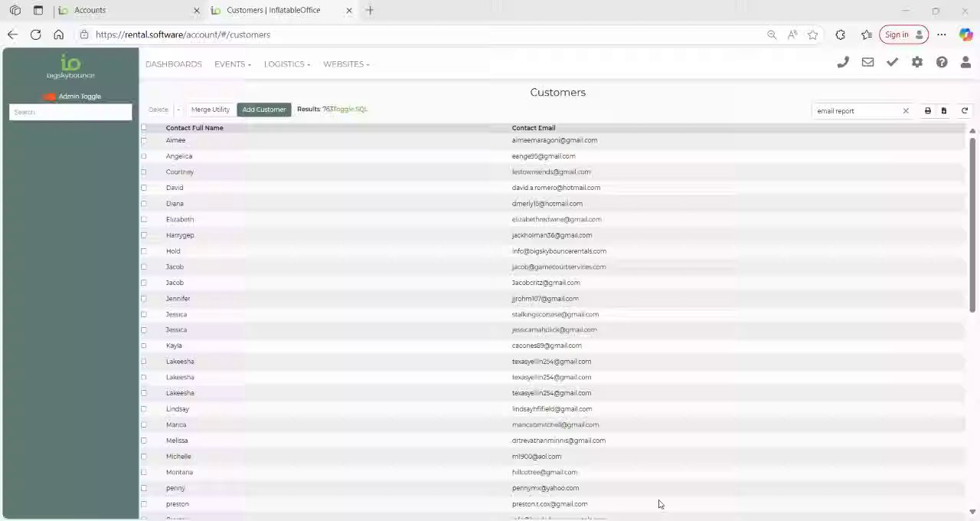Sort by Contact Full Name column header

point(194,128)
